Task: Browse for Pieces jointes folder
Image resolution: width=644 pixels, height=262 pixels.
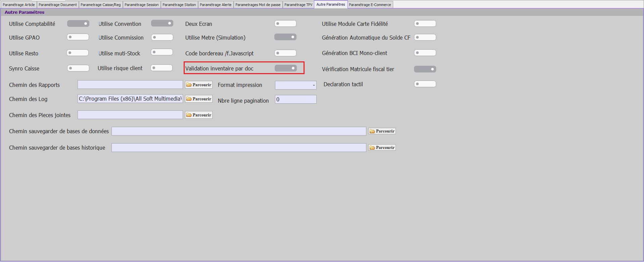Action: tap(199, 115)
